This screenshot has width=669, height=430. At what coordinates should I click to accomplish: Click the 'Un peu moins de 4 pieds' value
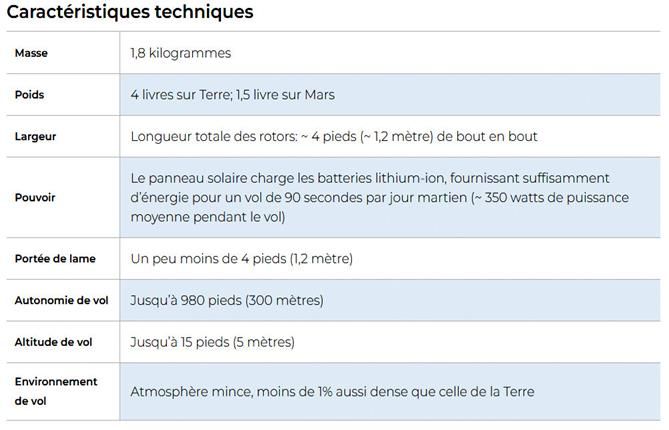tap(209, 259)
